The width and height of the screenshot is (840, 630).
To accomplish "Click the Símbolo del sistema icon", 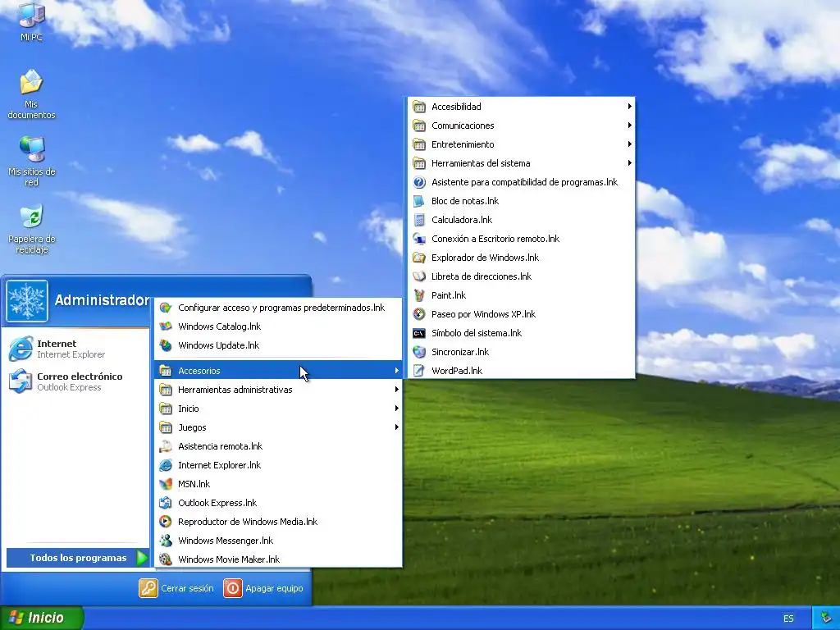I will (x=419, y=333).
